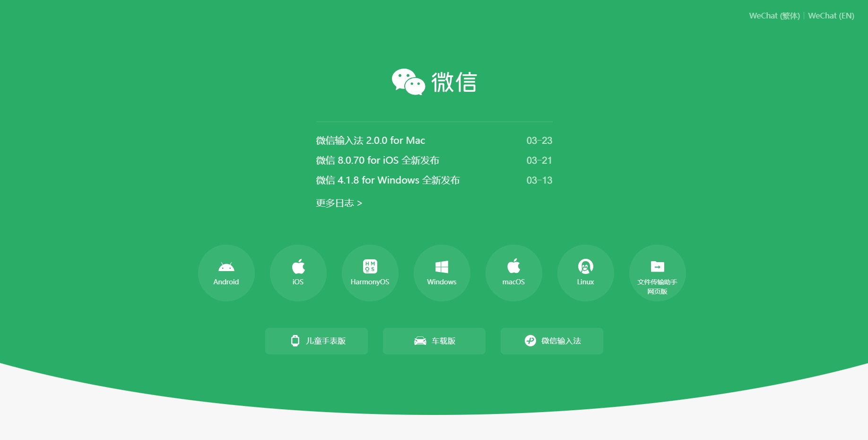Click the 儿童手表版 button
Screen dimensions: 868x440
point(316,341)
